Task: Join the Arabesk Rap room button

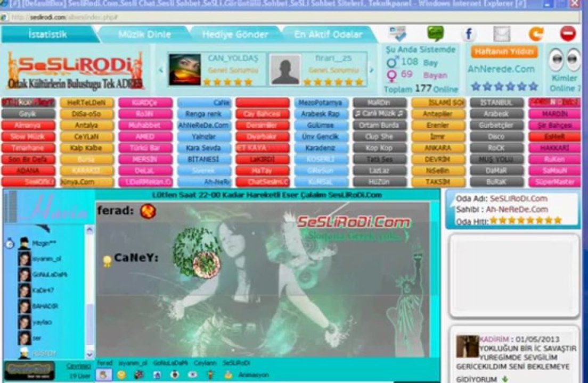Action: (x=321, y=114)
